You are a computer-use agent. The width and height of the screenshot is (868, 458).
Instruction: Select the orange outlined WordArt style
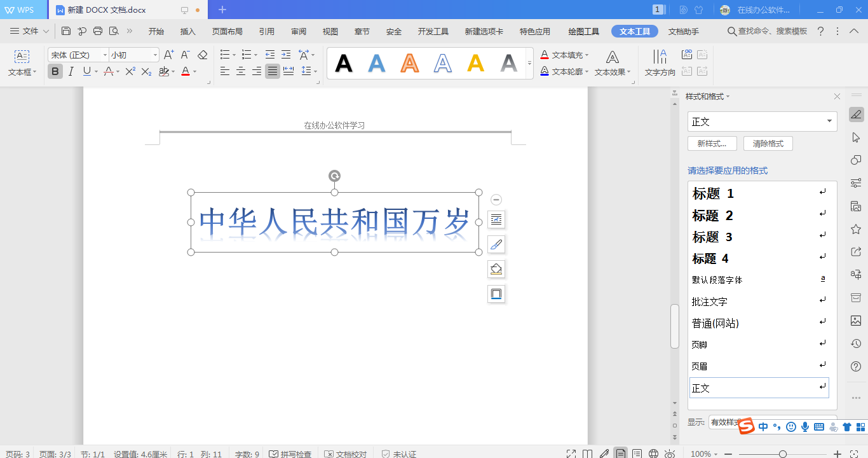click(x=410, y=63)
